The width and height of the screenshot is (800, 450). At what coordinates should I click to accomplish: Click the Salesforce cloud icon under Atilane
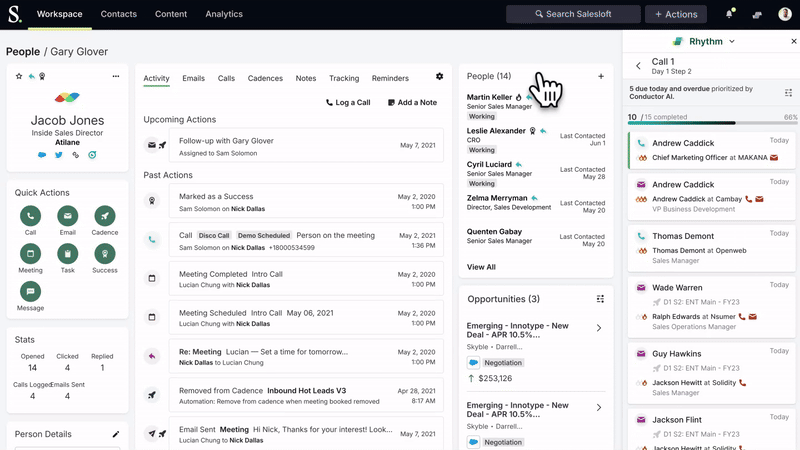click(42, 155)
